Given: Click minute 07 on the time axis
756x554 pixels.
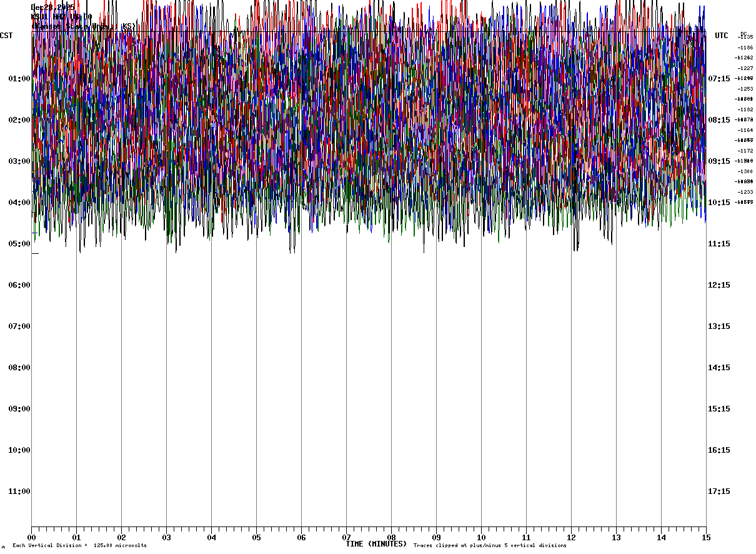Looking at the screenshot, I should pyautogui.click(x=346, y=538).
